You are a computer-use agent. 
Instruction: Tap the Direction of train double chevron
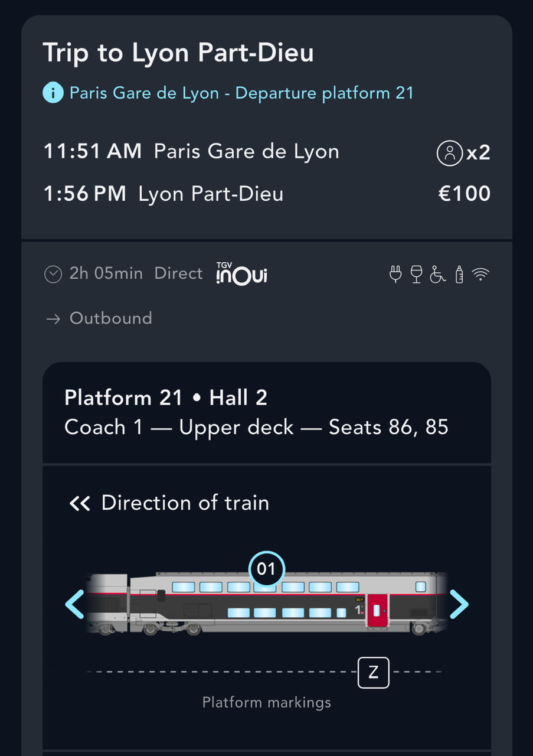point(80,503)
